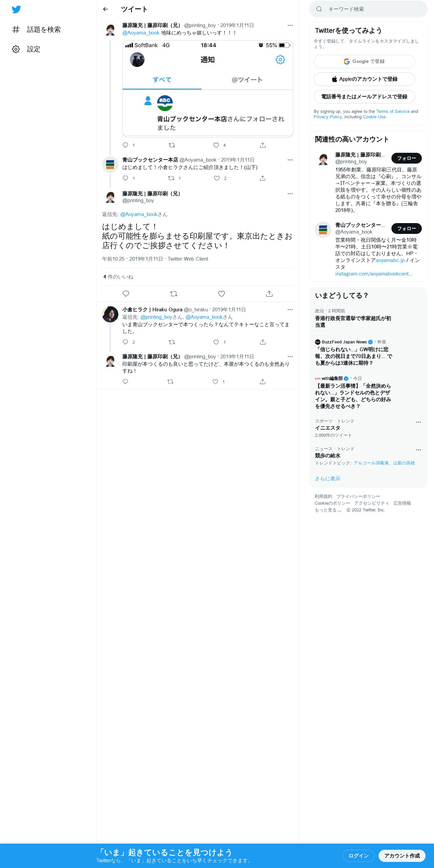Like the 印刷屋が本つくる tweet
This screenshot has height=868, width=434.
[x=215, y=382]
